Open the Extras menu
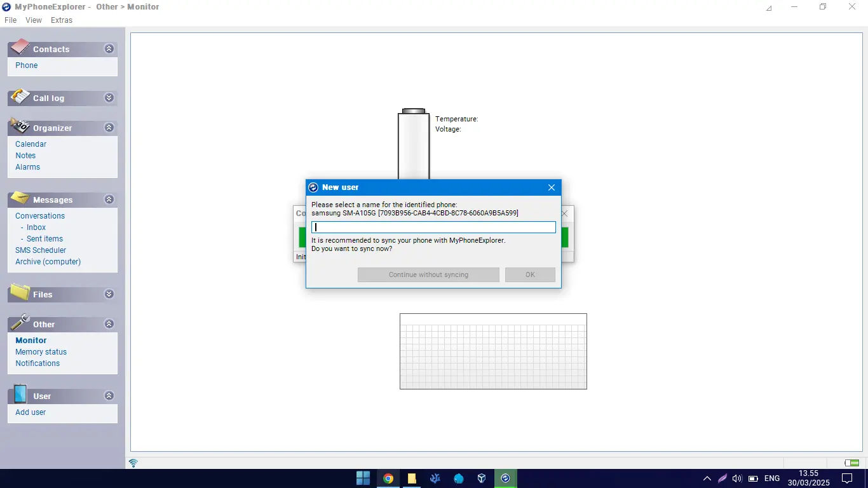This screenshot has height=488, width=868. [62, 20]
